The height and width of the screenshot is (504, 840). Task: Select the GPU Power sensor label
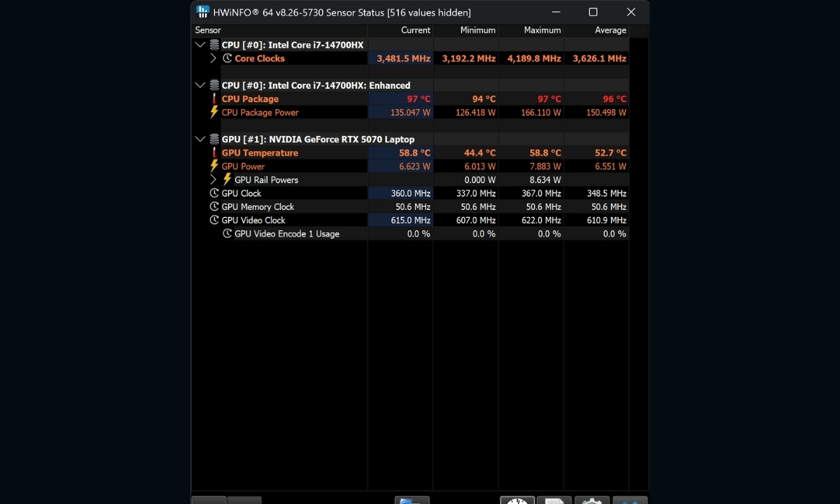243,166
